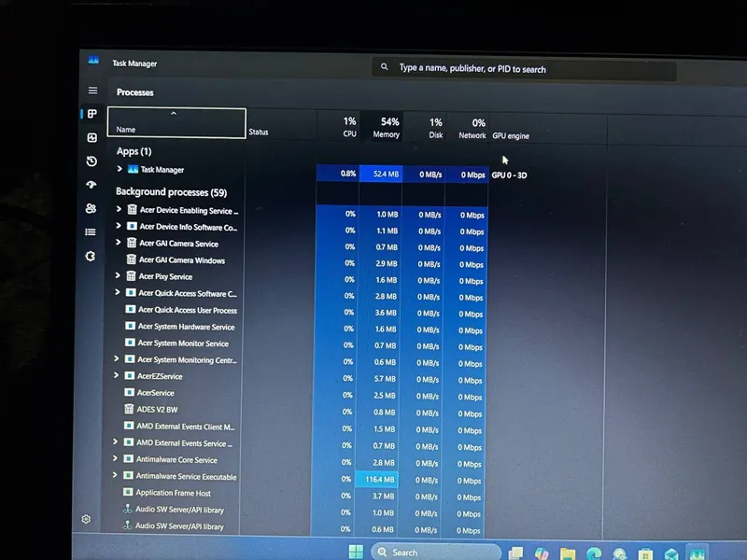The height and width of the screenshot is (560, 747).
Task: Open Copilot from the taskbar
Action: point(542,553)
